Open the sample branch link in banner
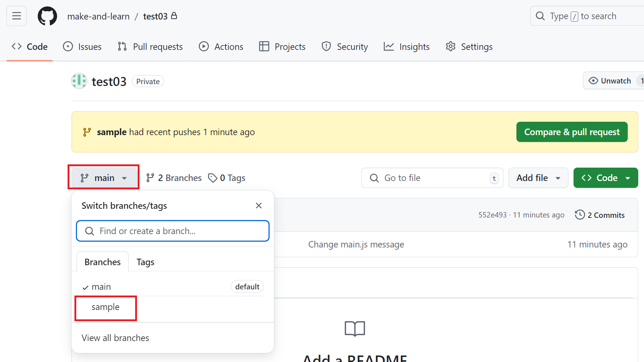Image resolution: width=644 pixels, height=362 pixels. tap(112, 132)
